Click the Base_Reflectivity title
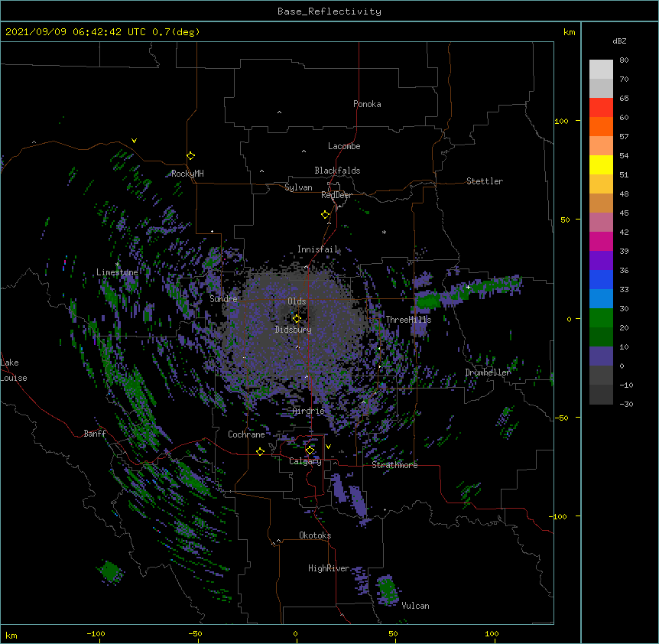Image resolution: width=659 pixels, height=644 pixels. (329, 11)
